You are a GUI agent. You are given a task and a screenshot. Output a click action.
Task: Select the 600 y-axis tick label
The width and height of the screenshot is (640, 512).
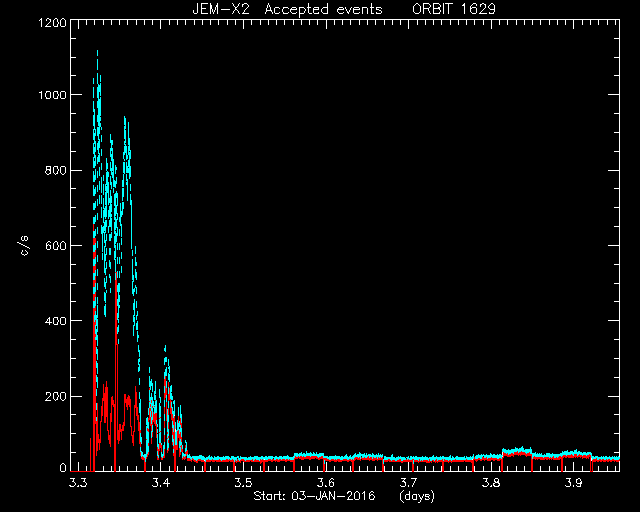tap(56, 245)
